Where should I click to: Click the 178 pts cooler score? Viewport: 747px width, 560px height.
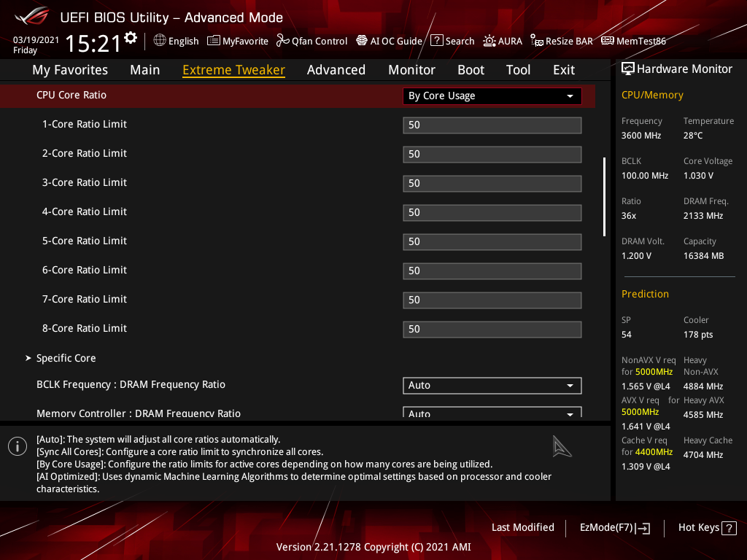tap(698, 335)
